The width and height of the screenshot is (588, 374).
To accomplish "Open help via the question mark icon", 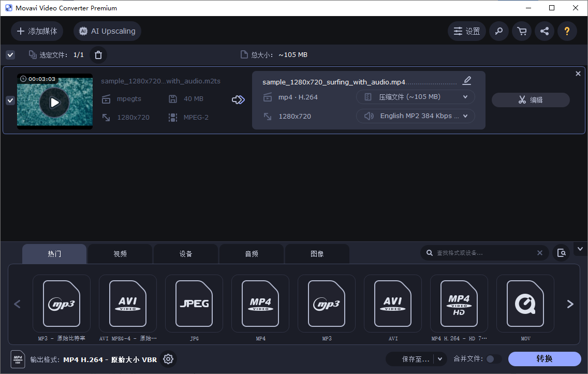I will point(567,31).
